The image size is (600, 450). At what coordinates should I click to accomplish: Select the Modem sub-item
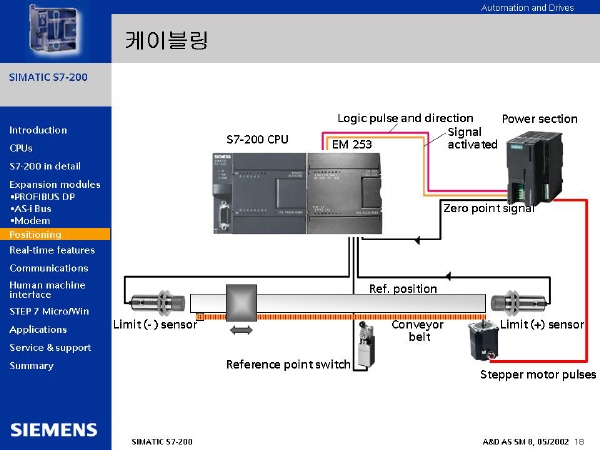[31, 221]
